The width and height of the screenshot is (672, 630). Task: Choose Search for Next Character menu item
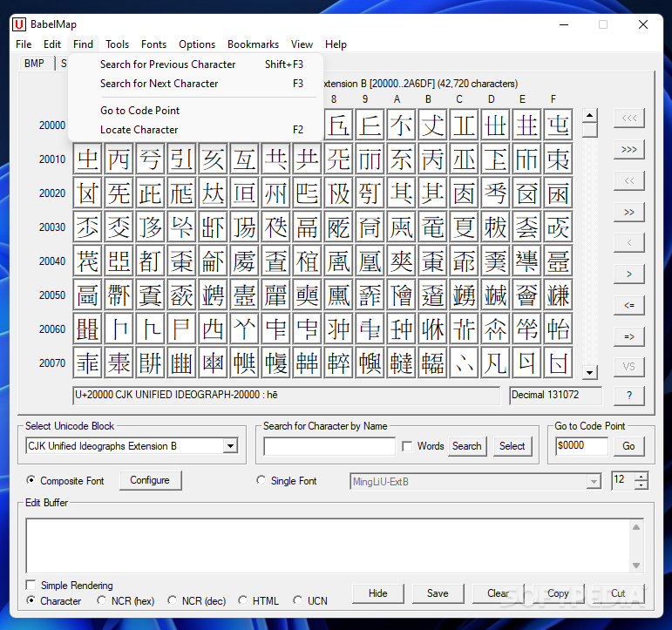(196, 84)
